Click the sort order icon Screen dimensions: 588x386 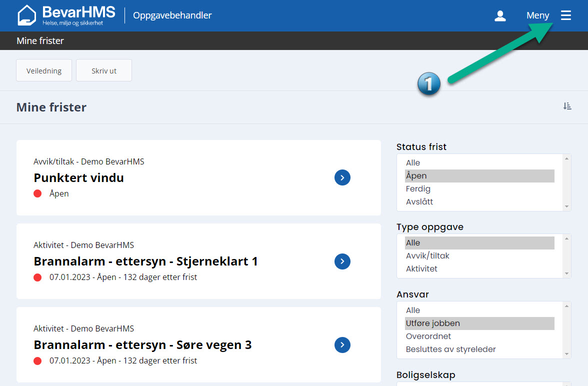(567, 106)
